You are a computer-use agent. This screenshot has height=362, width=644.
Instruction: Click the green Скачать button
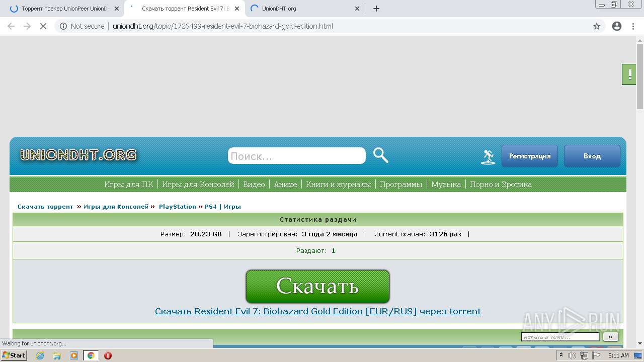click(317, 286)
